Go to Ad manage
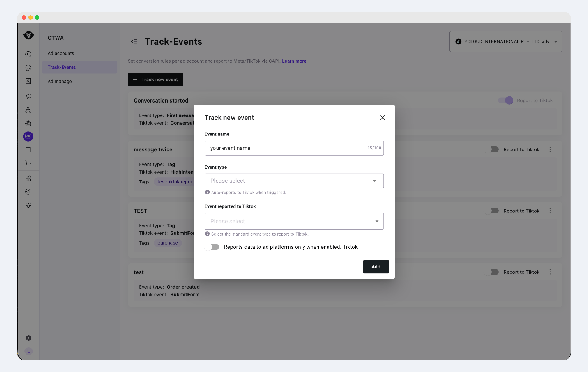The image size is (588, 372). pyautogui.click(x=59, y=81)
